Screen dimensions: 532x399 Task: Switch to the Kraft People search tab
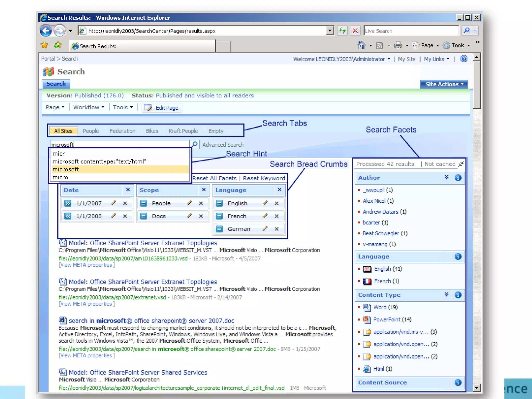(183, 131)
